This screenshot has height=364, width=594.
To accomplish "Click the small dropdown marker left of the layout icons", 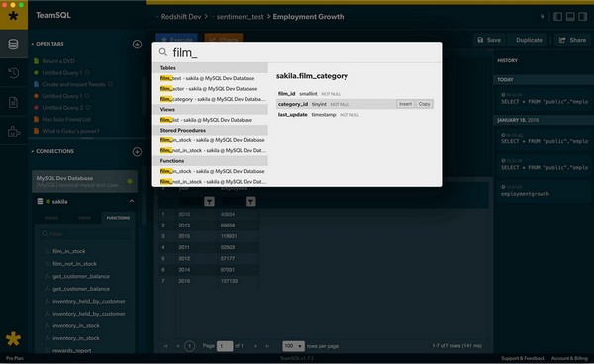I will [x=543, y=17].
